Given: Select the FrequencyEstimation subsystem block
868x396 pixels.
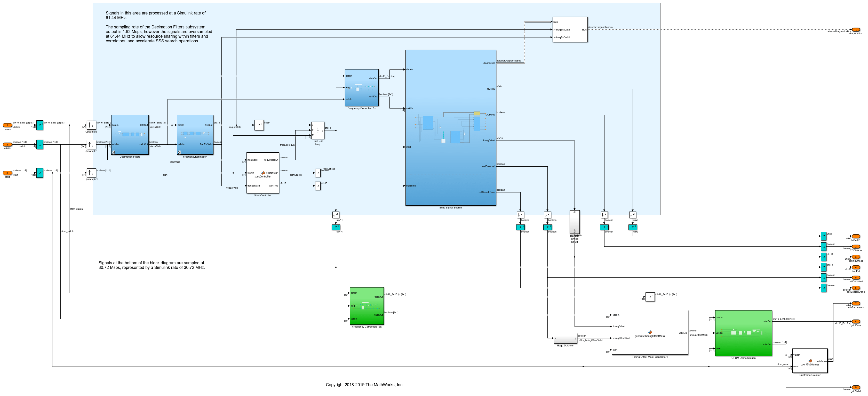Looking at the screenshot, I should [195, 135].
